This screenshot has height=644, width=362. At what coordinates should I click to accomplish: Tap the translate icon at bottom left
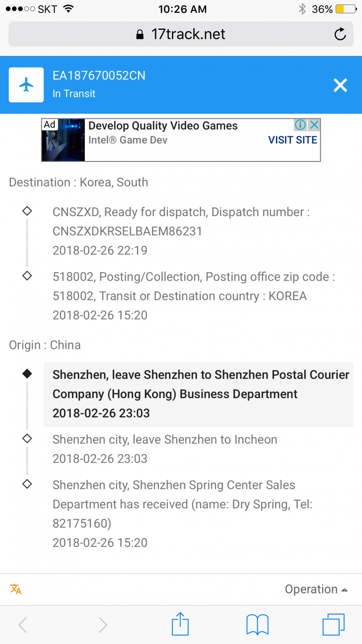tap(16, 589)
